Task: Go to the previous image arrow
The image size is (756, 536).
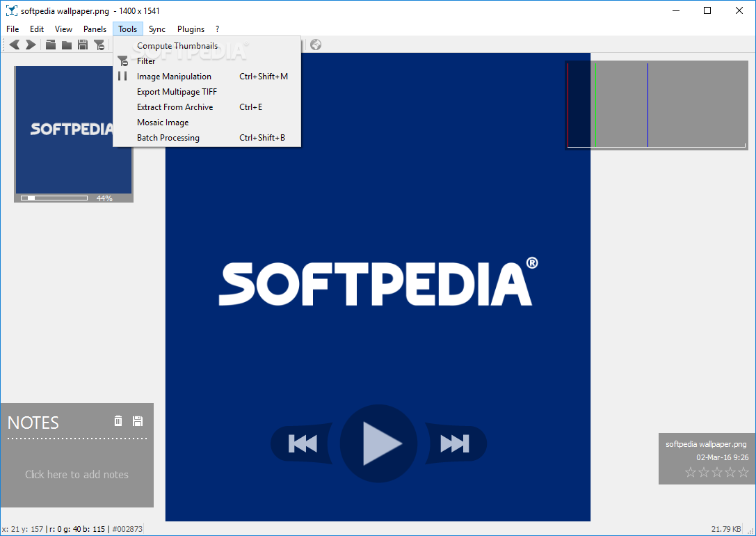Action: pyautogui.click(x=15, y=45)
